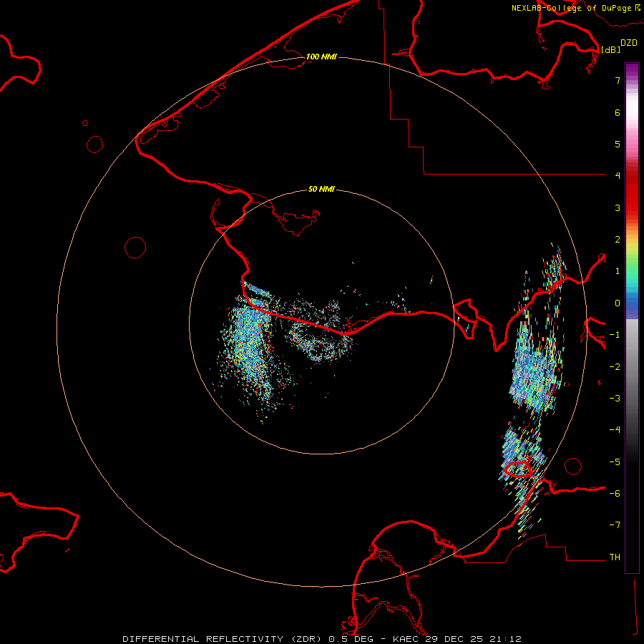Click the -1 dB scale label
The image size is (644, 644).
615,335
